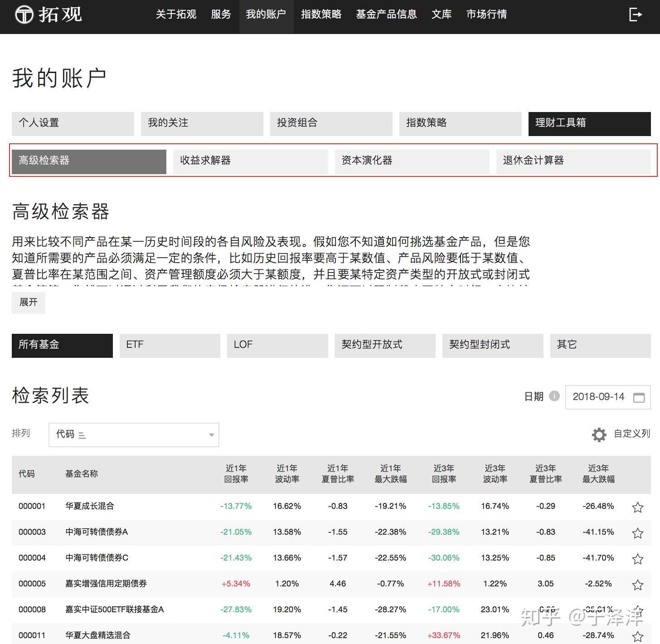Open 市场行情 menu item
The image size is (660, 644).
tap(486, 15)
